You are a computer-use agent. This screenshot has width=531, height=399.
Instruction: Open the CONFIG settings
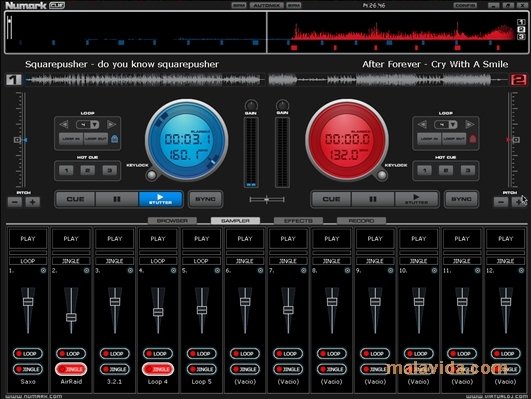point(465,5)
